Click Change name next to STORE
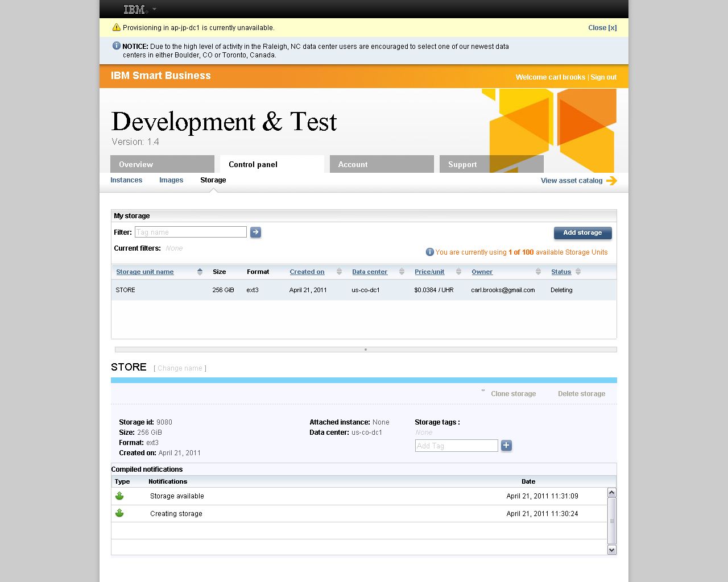Viewport: 728px width, 582px height. 180,368
